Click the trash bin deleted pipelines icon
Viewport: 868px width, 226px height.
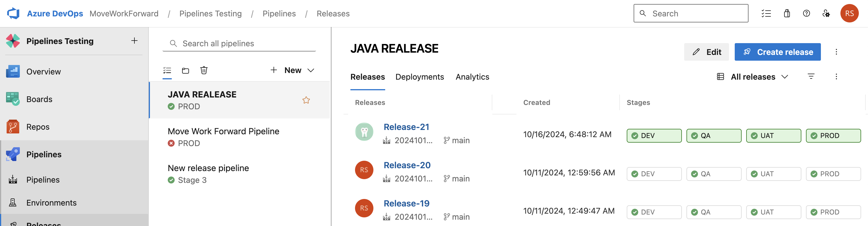click(x=204, y=70)
